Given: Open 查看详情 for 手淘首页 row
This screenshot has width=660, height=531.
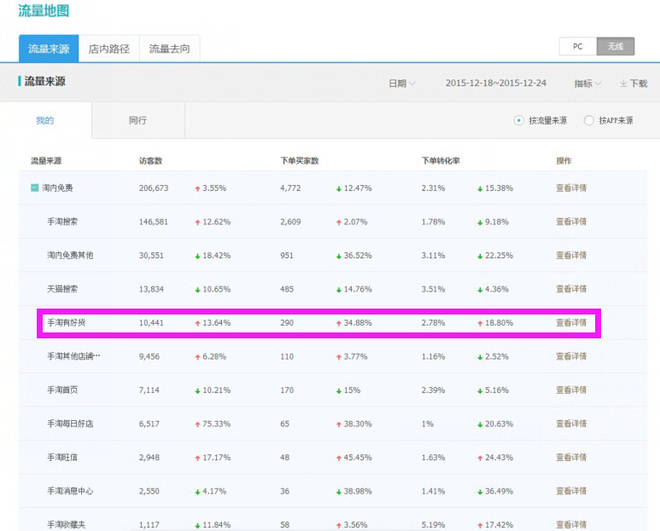Looking at the screenshot, I should click(x=571, y=390).
